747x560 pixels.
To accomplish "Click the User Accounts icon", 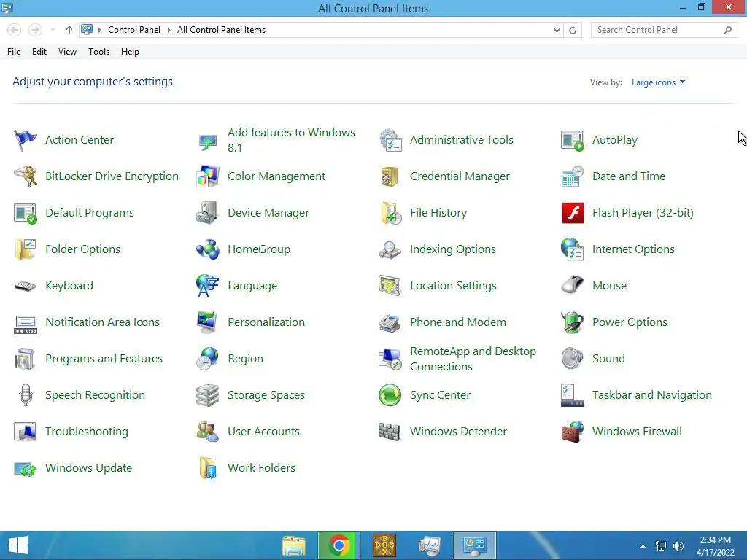I will pos(208,432).
